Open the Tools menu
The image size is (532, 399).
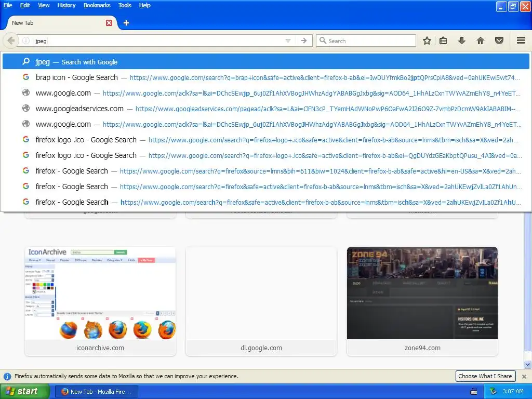coord(125,5)
